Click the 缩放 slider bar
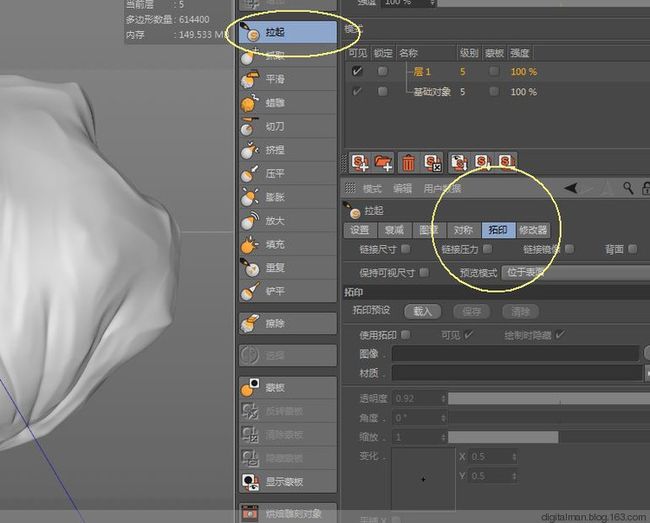Image resolution: width=650 pixels, height=523 pixels. tap(549, 437)
